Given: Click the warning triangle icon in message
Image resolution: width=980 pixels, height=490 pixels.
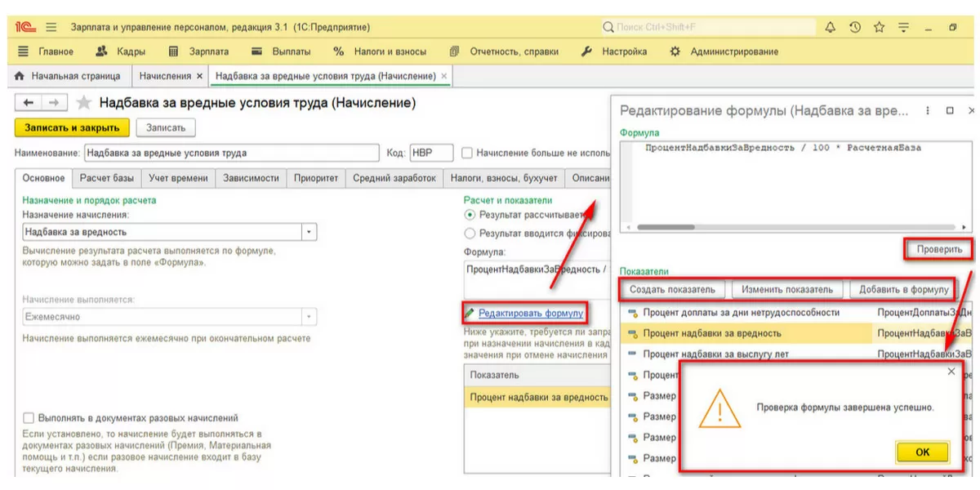Looking at the screenshot, I should [719, 408].
